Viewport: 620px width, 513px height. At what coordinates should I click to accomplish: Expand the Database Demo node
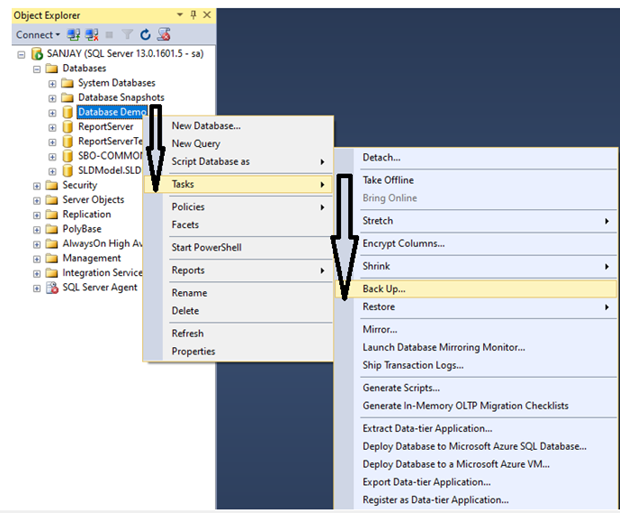pyautogui.click(x=52, y=113)
